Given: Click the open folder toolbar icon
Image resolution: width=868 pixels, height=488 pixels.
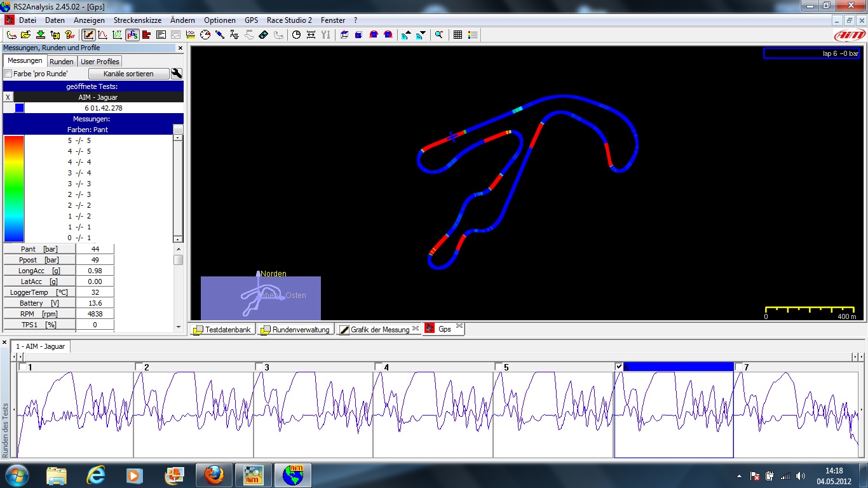Looking at the screenshot, I should click(x=25, y=35).
